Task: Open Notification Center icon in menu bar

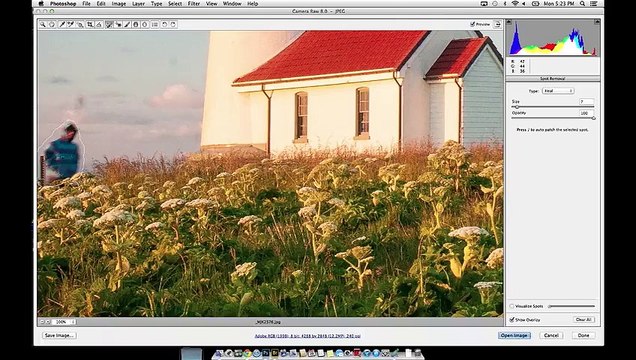Action: click(x=594, y=4)
